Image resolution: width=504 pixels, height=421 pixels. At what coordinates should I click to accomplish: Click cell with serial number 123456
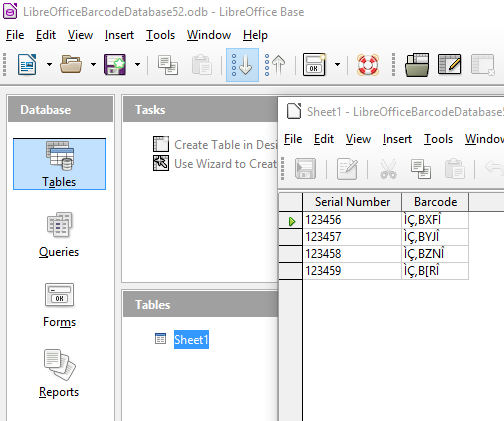point(352,220)
